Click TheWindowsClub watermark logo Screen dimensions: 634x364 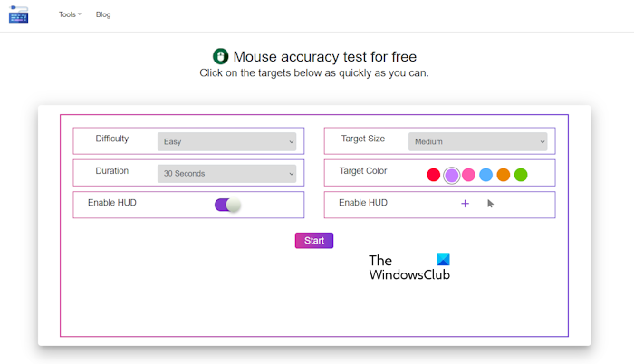click(x=409, y=266)
